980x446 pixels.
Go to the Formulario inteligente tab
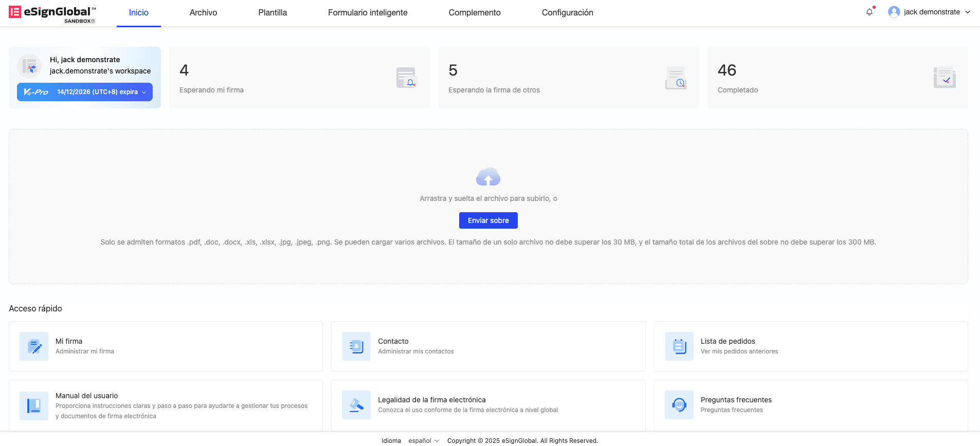click(x=368, y=13)
